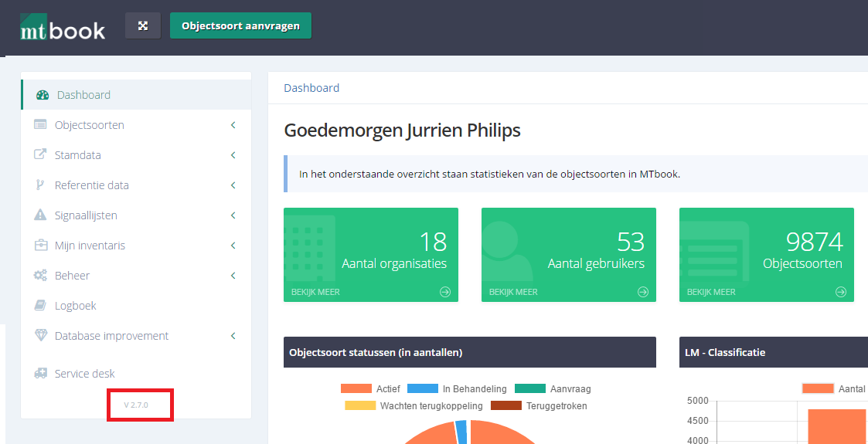
Task: Toggle the In Behandeling legend swatch
Action: (x=421, y=388)
